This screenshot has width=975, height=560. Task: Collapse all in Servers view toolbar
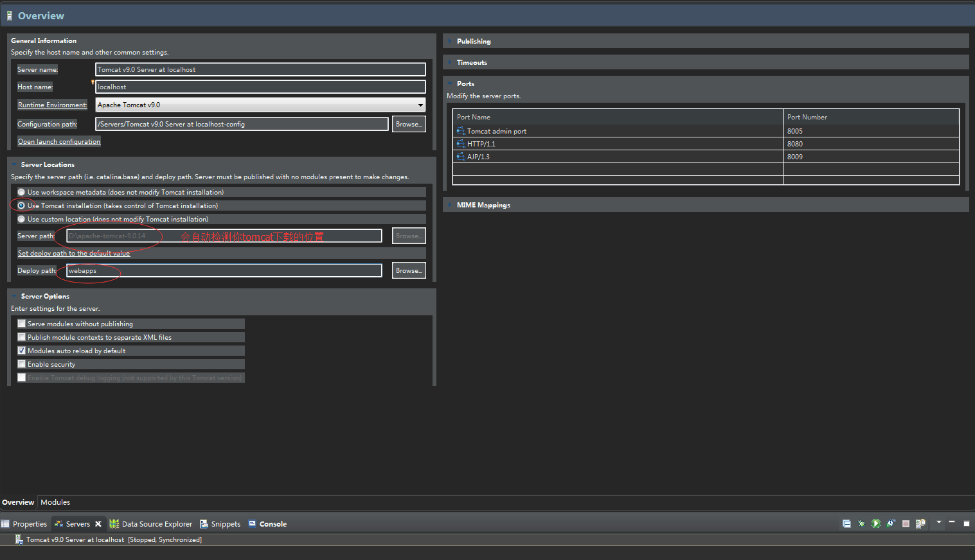coord(846,524)
